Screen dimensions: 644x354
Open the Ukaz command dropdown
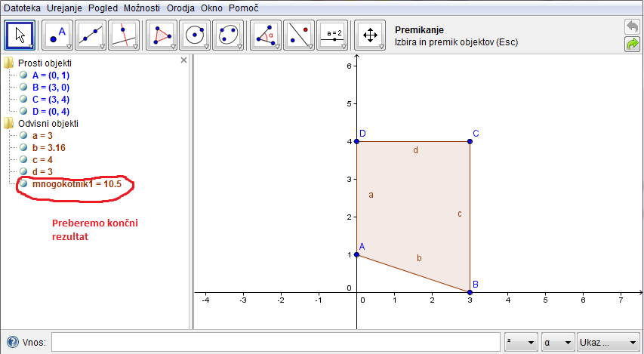(x=608, y=343)
